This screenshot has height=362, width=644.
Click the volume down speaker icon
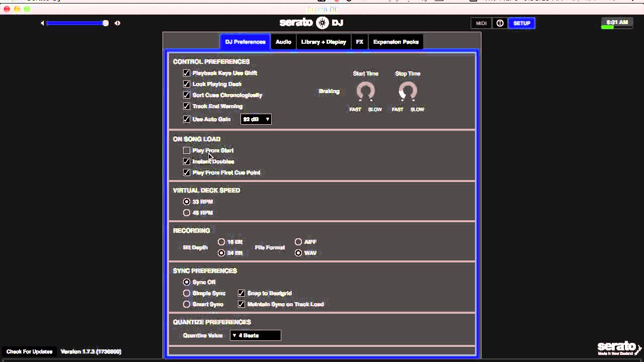42,23
